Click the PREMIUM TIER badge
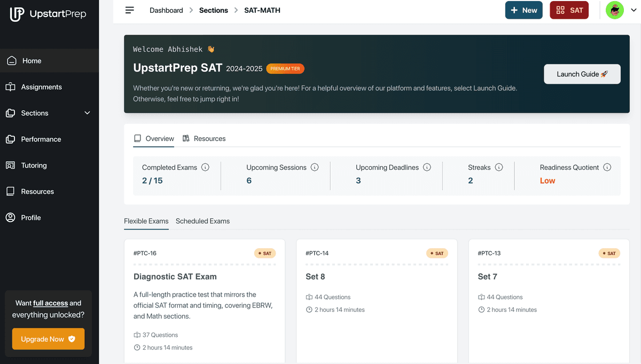The width and height of the screenshot is (641, 364). [x=285, y=69]
